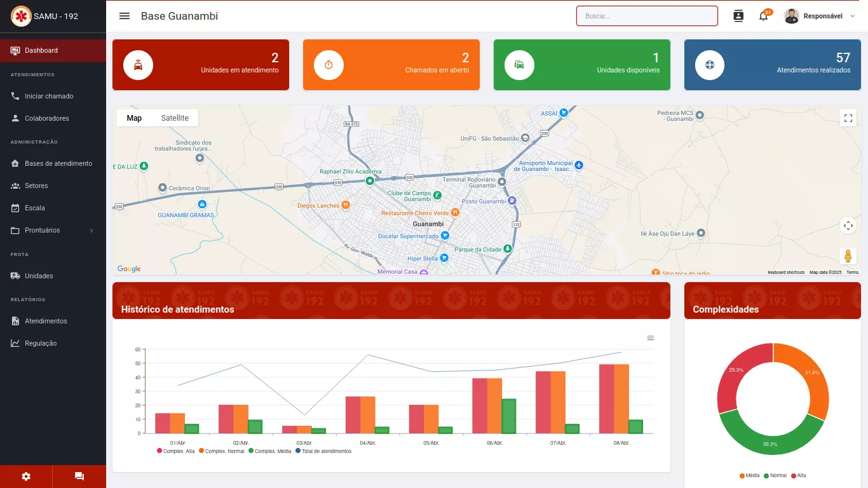Open the chart options menu icon
The width and height of the screenshot is (868, 488).
(650, 338)
